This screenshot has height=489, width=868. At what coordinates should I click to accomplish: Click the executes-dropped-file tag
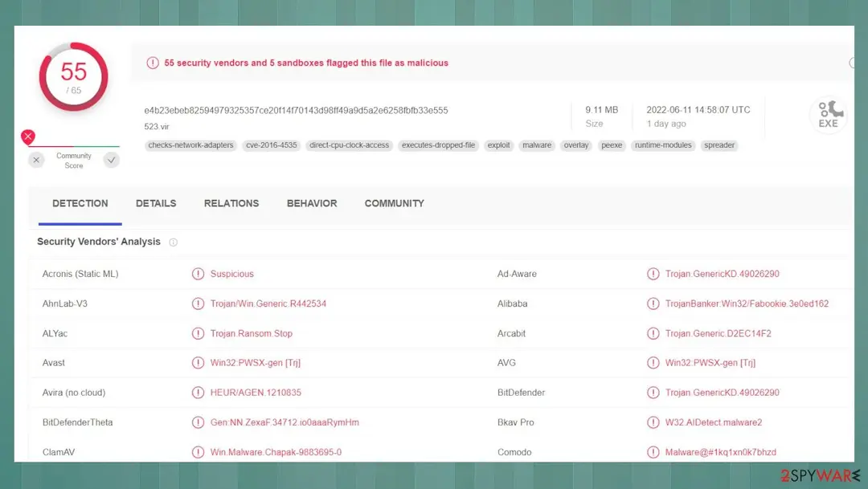coord(439,145)
